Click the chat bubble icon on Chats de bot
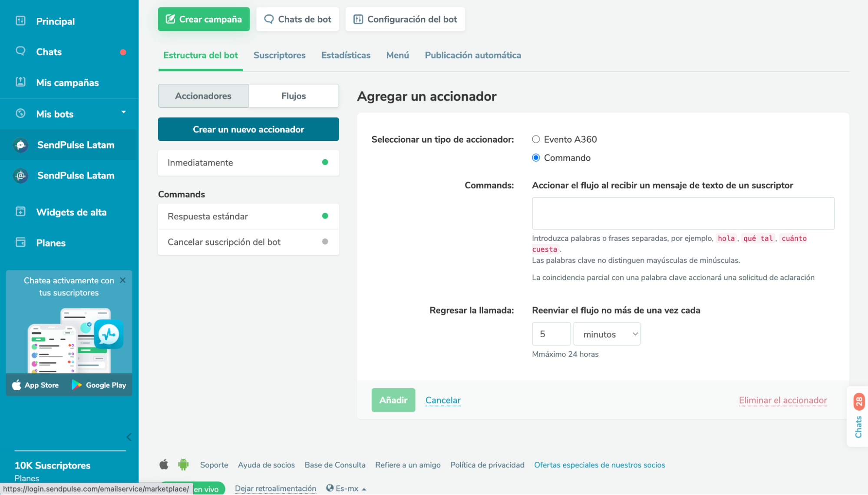 click(269, 19)
